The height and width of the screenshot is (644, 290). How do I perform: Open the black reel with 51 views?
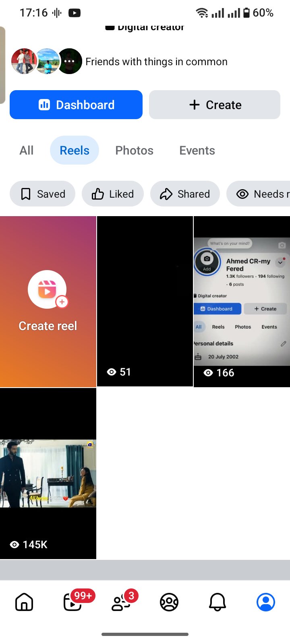pyautogui.click(x=145, y=301)
